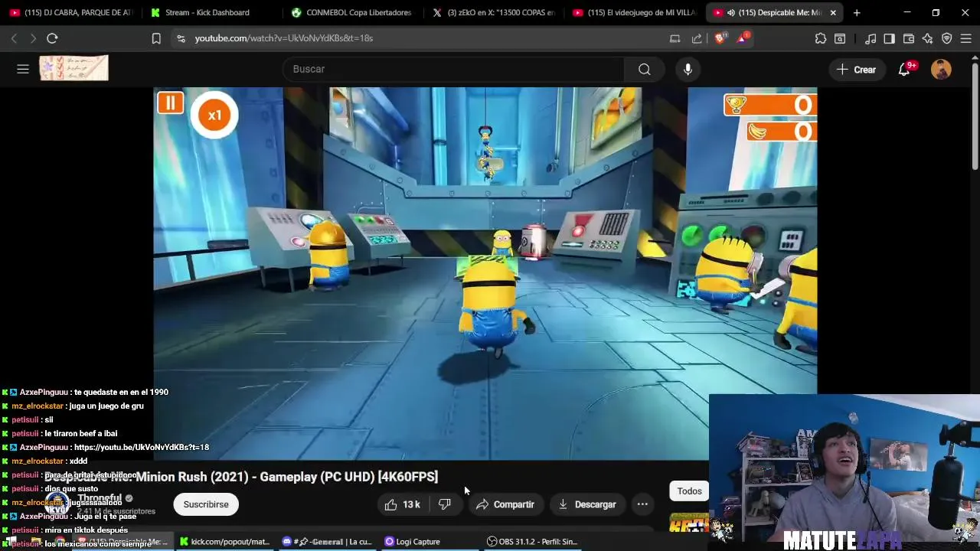Bookmark this page icon
The width and height of the screenshot is (980, 551).
point(156,38)
